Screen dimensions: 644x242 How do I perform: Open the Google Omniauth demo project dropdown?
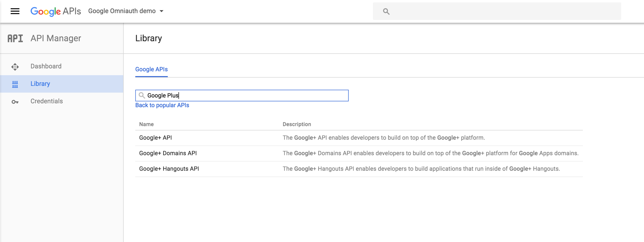pos(126,11)
